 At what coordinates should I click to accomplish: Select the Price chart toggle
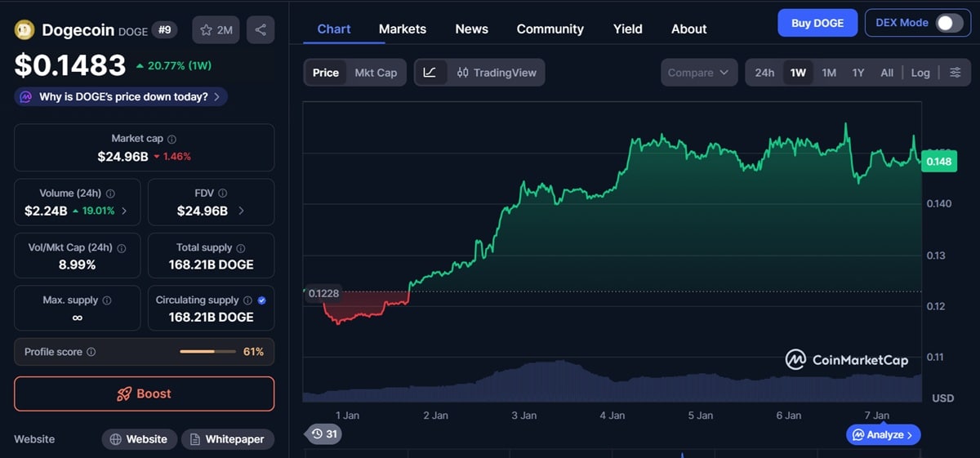coord(325,73)
